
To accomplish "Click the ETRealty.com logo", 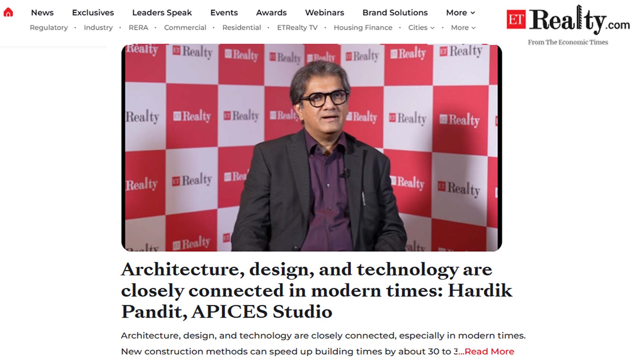I will coord(568,21).
